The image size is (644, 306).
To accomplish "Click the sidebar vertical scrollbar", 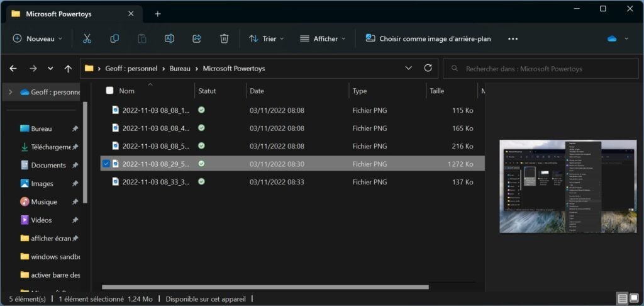I will click(85, 152).
